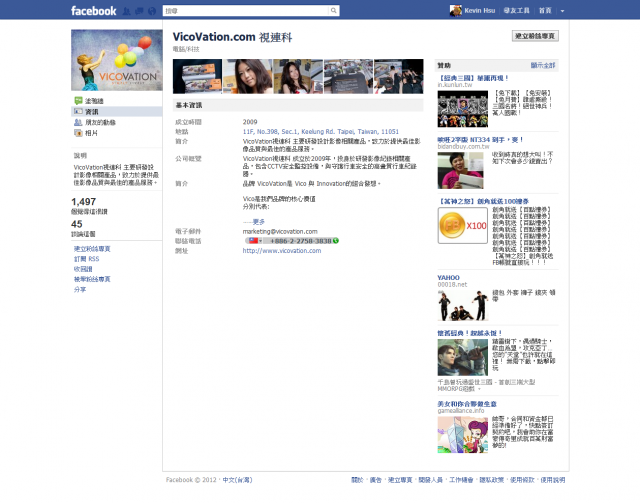Screen dimensions: 640x503
Task: Click the 45 talking about count
Action: click(x=77, y=224)
